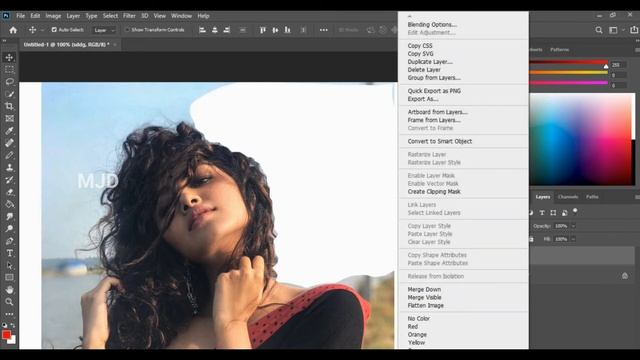Toggle the layer filtering on/off switch
This screenshot has width=640, height=360.
point(575,211)
